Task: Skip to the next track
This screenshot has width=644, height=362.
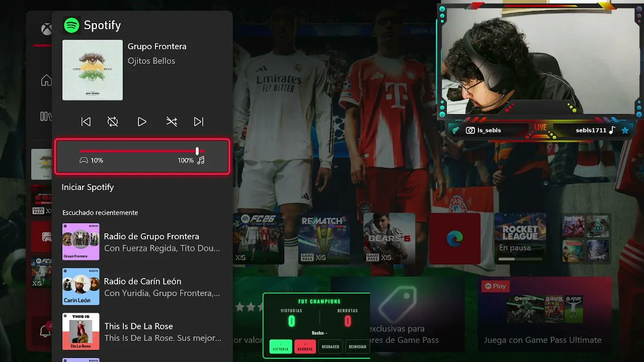Action: (x=199, y=122)
